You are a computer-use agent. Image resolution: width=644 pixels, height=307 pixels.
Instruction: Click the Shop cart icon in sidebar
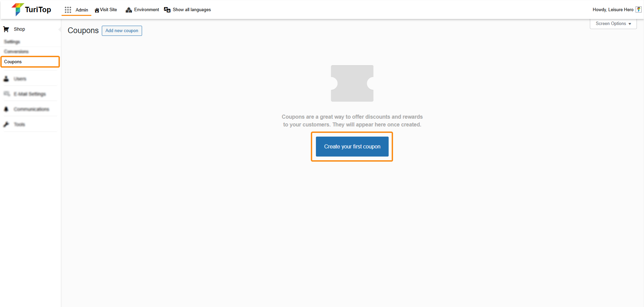(x=6, y=29)
